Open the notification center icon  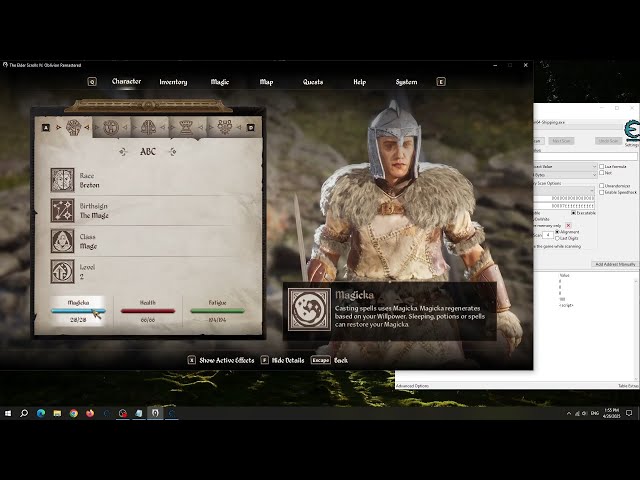(629, 413)
